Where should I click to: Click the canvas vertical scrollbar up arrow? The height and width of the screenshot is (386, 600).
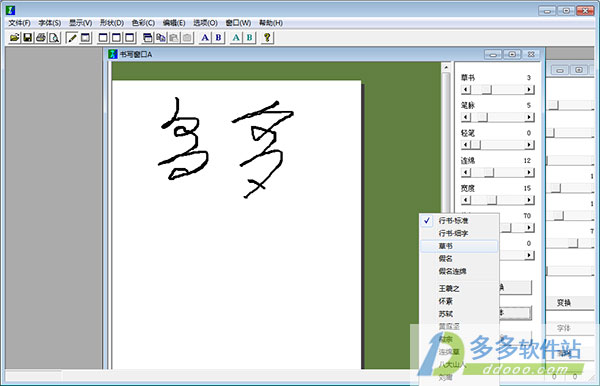pos(446,67)
